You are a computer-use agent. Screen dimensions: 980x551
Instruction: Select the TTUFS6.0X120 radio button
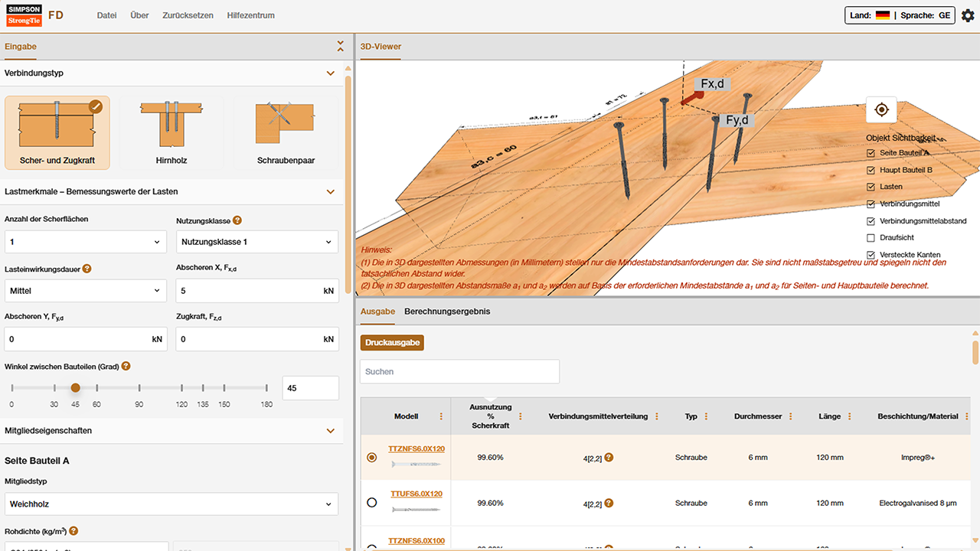(371, 503)
